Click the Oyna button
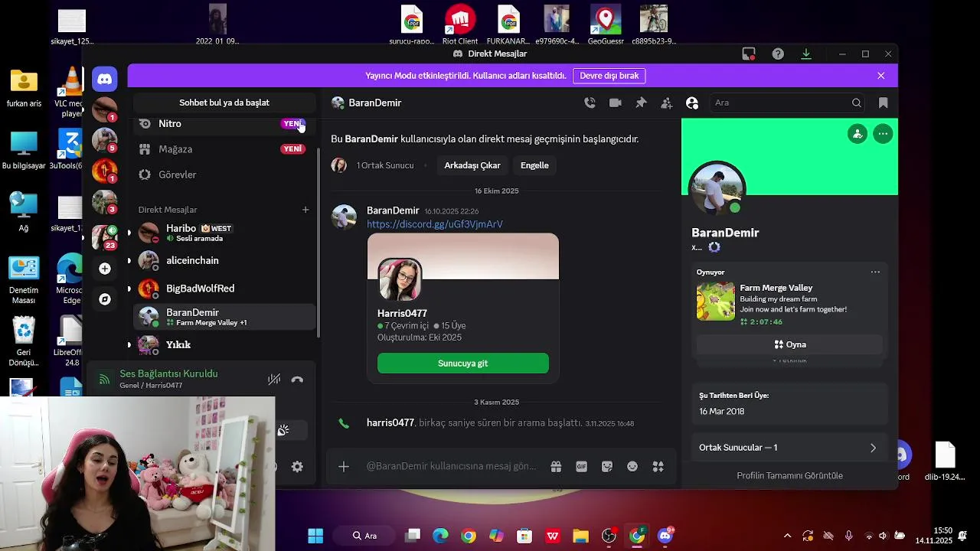Image resolution: width=980 pixels, height=551 pixels. (x=789, y=344)
